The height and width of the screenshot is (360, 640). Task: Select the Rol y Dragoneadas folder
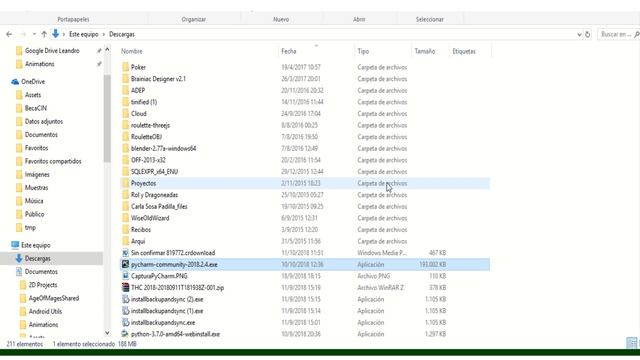point(154,195)
